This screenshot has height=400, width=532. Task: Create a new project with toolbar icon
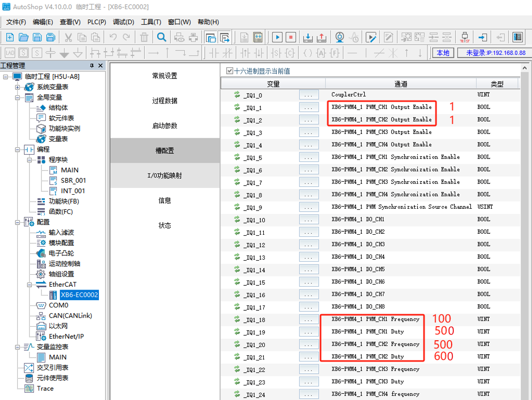coord(10,37)
